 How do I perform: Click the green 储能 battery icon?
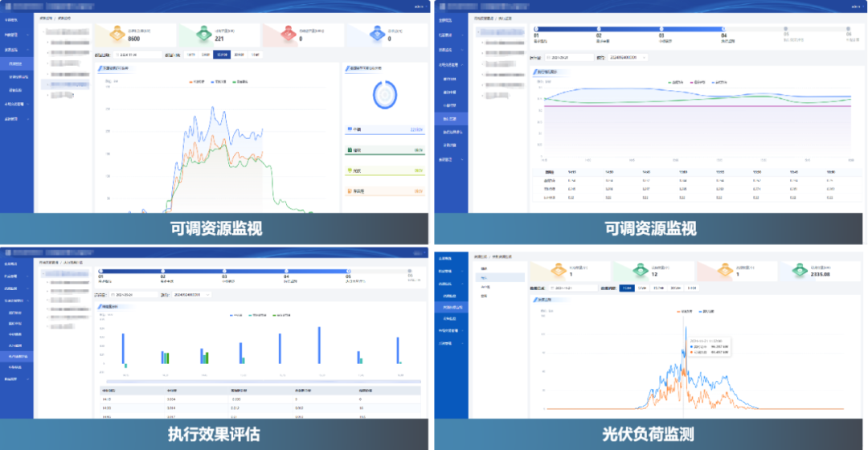click(x=350, y=150)
